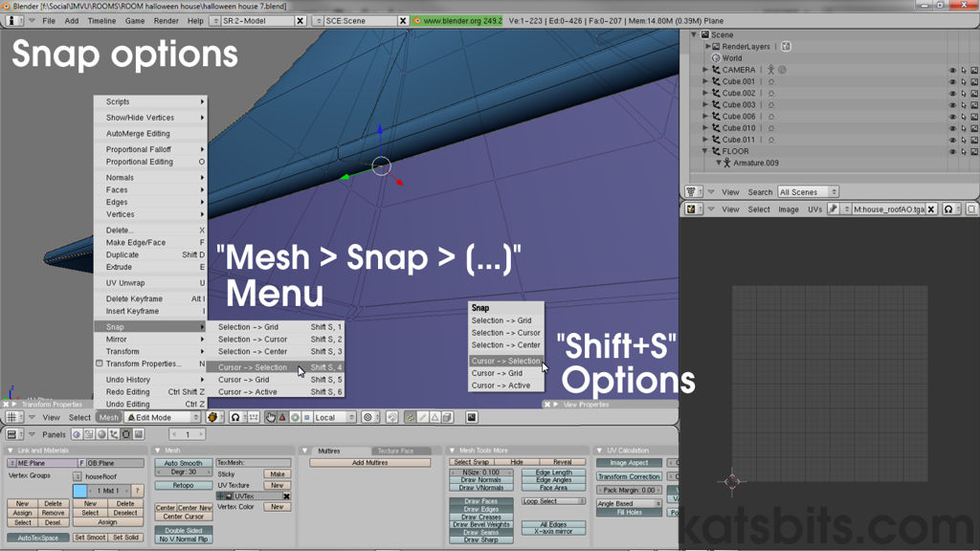Select vertex select mode icon
980x551 pixels.
tap(410, 417)
